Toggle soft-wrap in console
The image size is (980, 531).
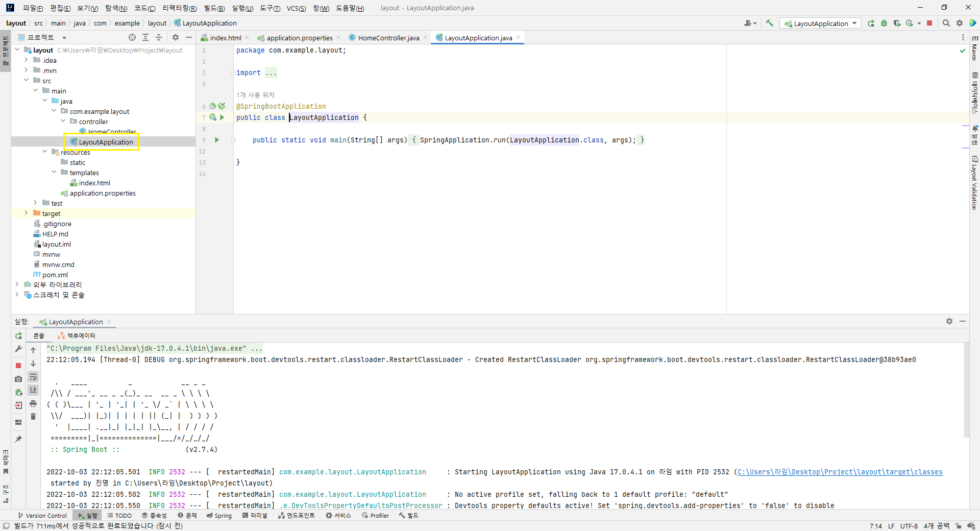coord(33,377)
